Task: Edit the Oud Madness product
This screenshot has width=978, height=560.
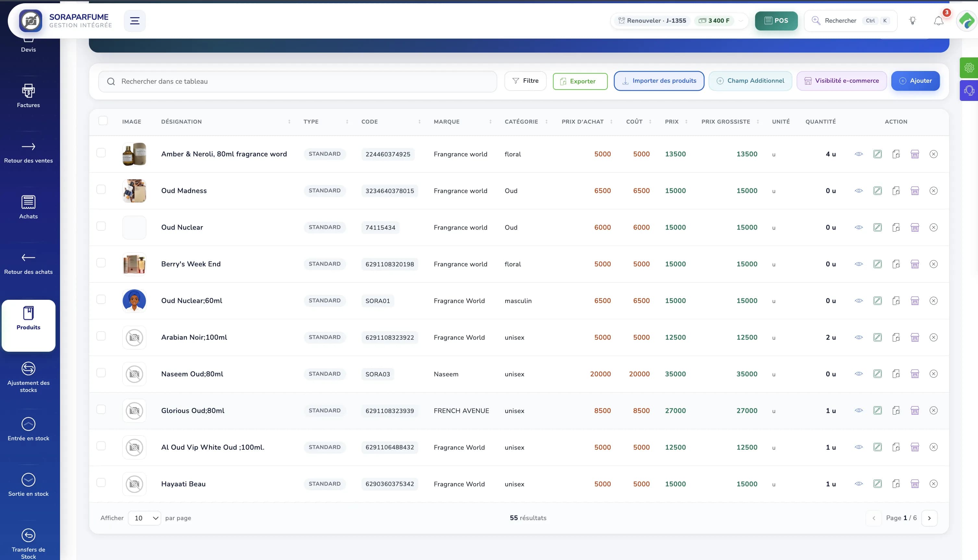Action: point(877,191)
